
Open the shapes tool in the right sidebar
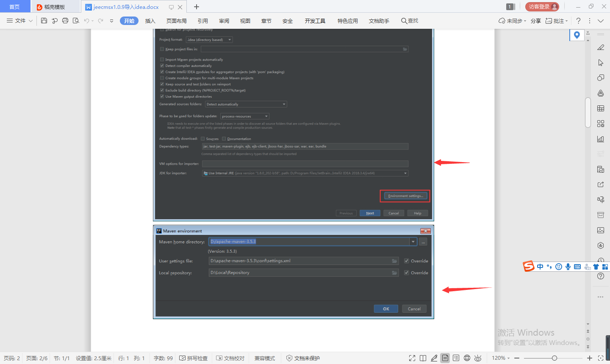point(601,78)
